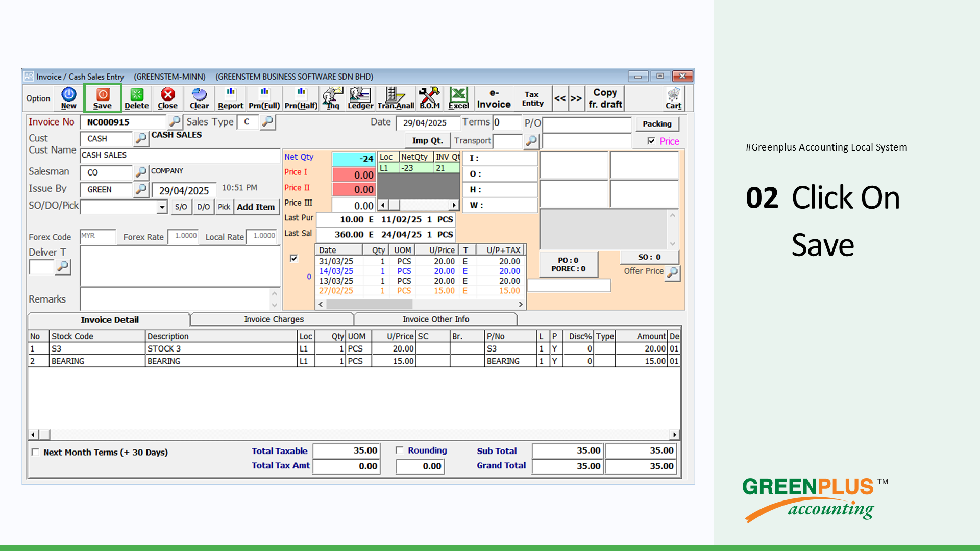The image size is (980, 551).
Task: Switch to the Invoice Other Info tab
Action: point(436,319)
